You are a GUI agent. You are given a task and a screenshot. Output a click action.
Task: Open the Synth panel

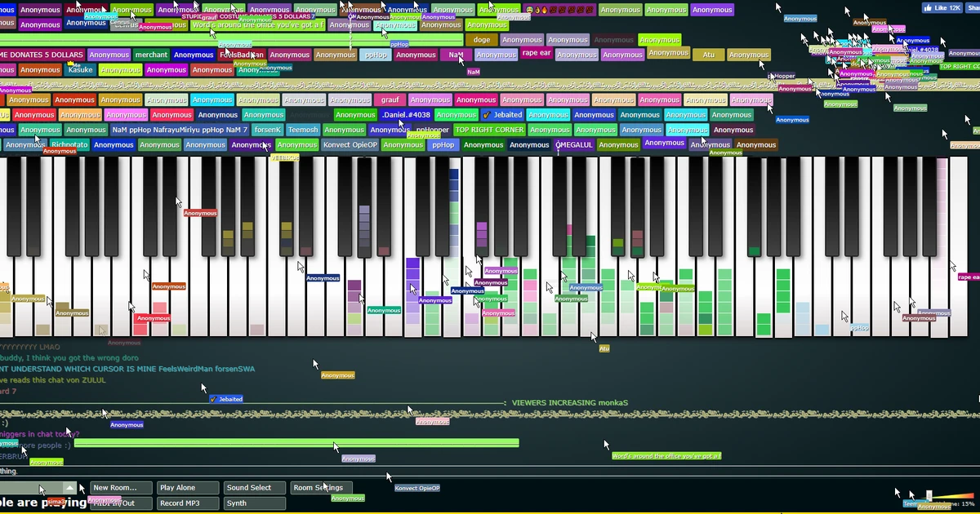[x=254, y=503]
